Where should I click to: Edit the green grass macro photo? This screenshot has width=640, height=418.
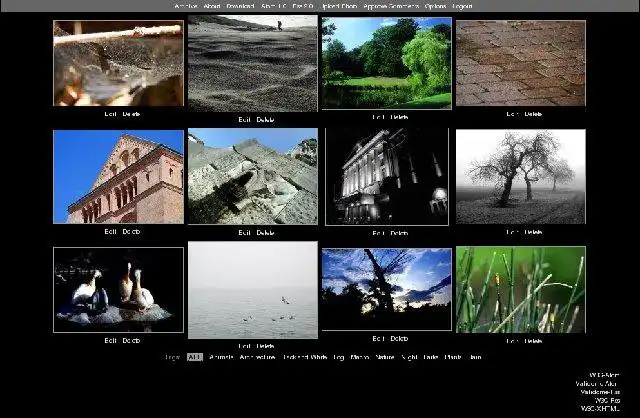tap(513, 341)
